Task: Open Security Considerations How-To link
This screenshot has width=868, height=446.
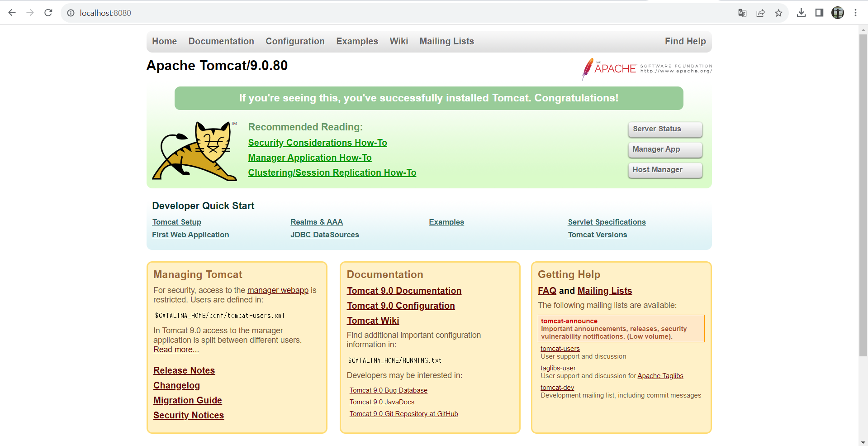Action: click(318, 143)
